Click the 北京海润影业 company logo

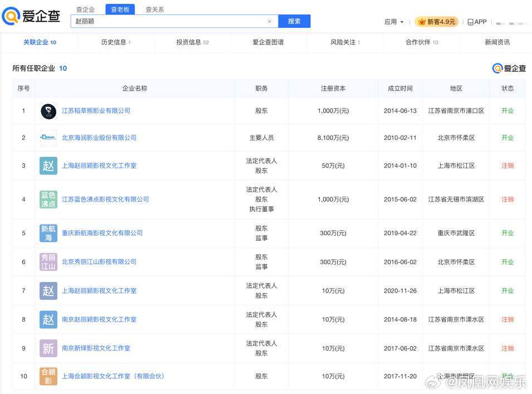48,138
